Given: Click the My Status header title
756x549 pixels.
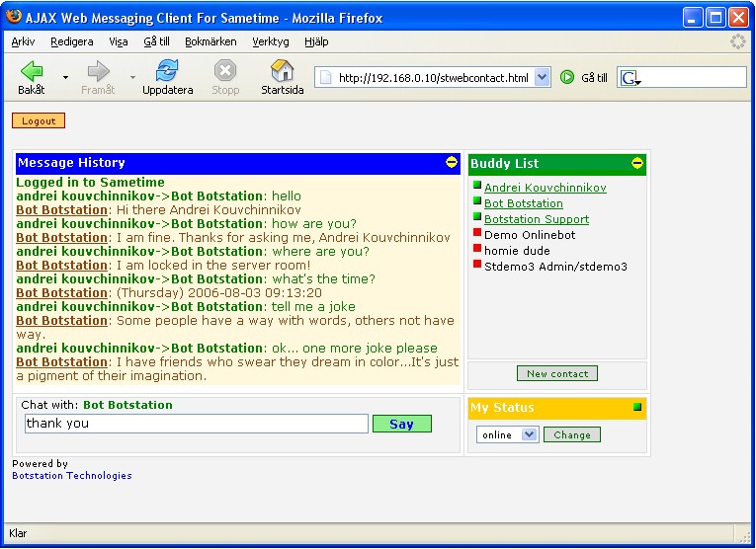Looking at the screenshot, I should coord(502,408).
